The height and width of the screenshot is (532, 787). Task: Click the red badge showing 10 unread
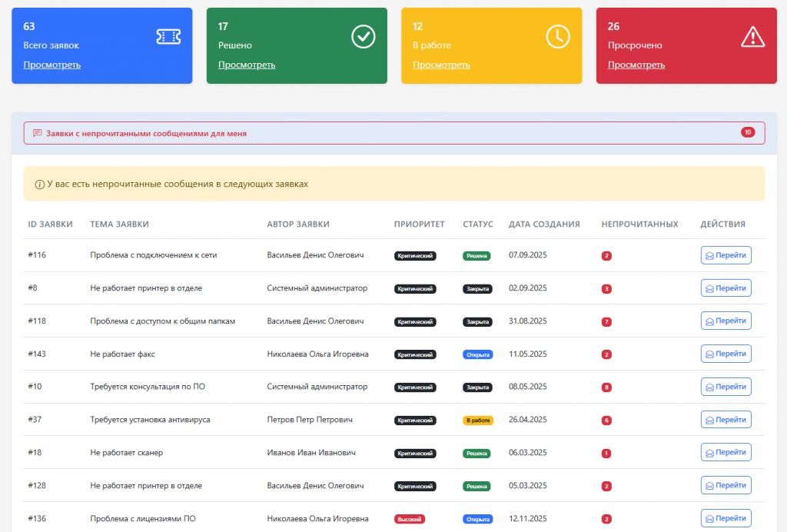coord(748,132)
